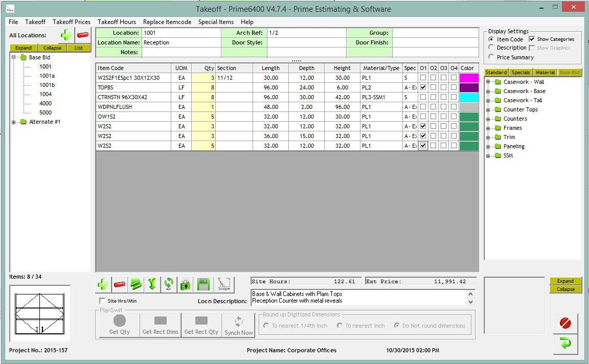Open the File menu
This screenshot has height=364, width=589.
pyautogui.click(x=13, y=22)
